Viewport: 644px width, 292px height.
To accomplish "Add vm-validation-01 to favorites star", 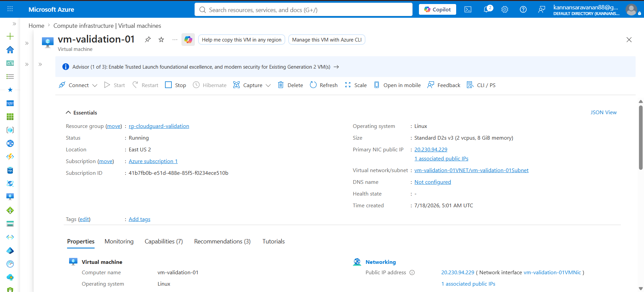I will click(161, 40).
